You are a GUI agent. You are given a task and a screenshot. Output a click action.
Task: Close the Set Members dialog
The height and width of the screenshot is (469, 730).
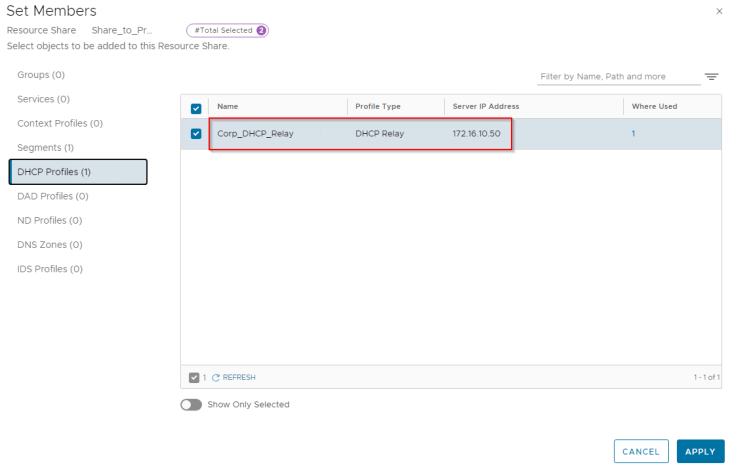tap(719, 11)
